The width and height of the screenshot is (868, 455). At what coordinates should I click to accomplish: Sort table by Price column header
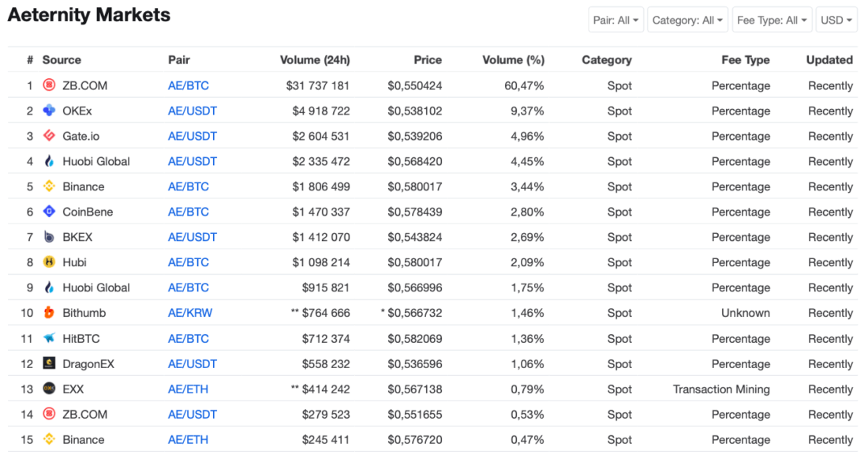(x=428, y=60)
